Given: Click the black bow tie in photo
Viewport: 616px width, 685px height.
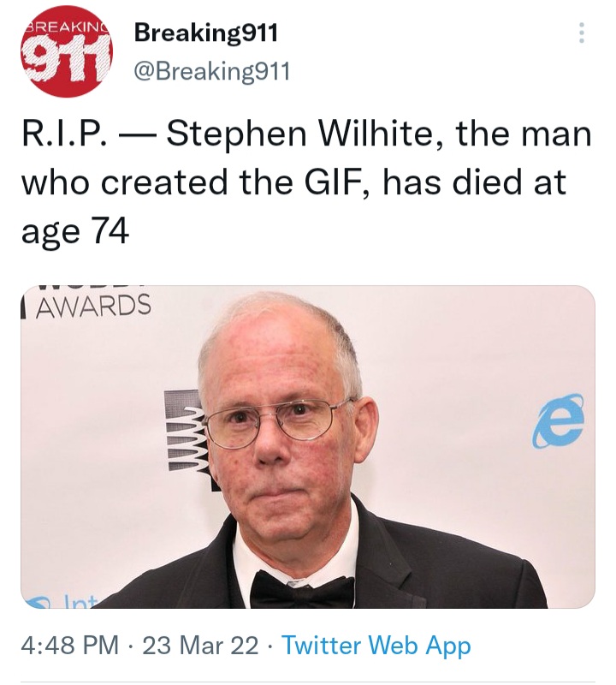Looking at the screenshot, I should click(302, 589).
